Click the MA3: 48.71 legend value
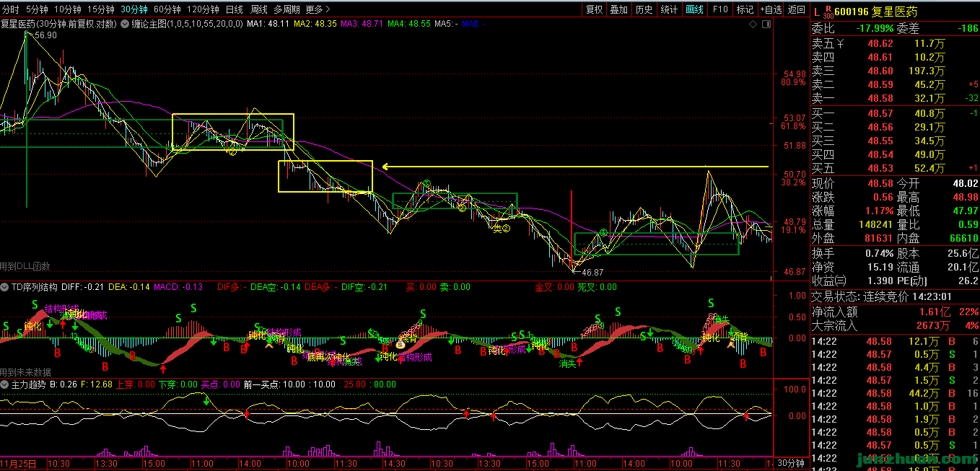The height and width of the screenshot is (471, 980). pyautogui.click(x=362, y=24)
